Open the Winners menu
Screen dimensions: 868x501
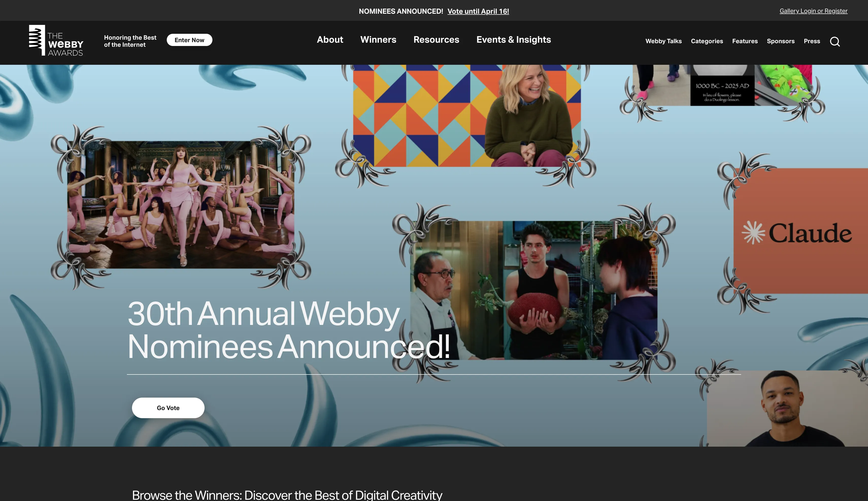tap(378, 40)
